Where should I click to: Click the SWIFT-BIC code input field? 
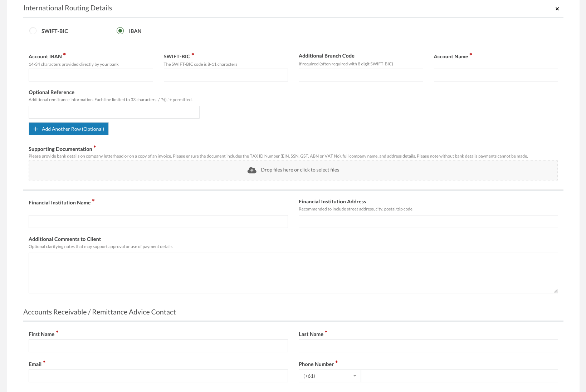pos(226,75)
